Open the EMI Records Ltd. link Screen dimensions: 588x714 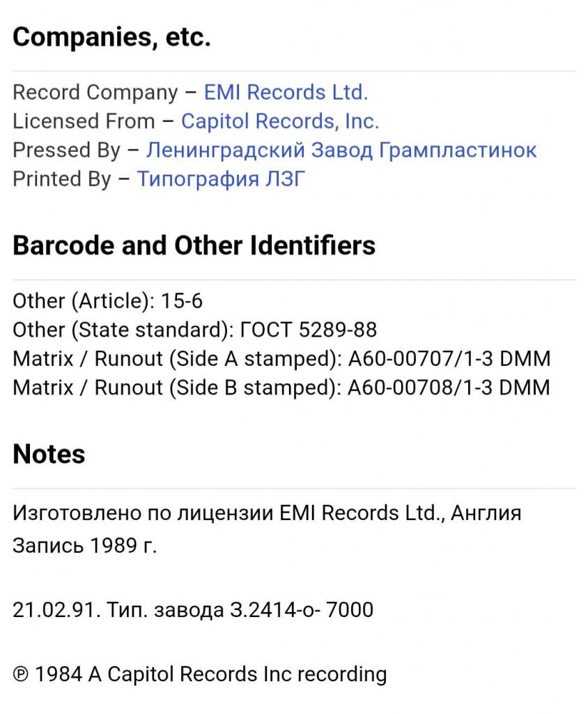[x=286, y=92]
